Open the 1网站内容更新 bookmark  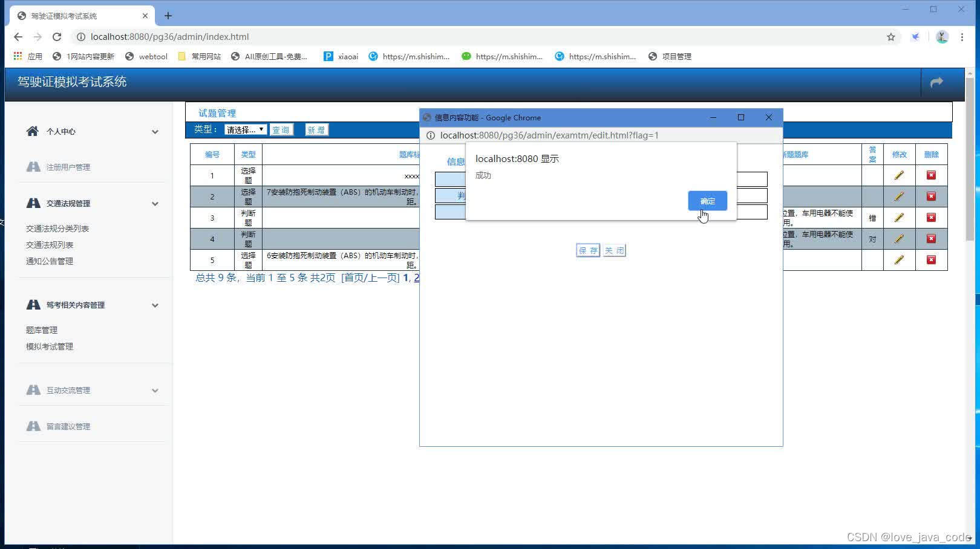[x=83, y=56]
